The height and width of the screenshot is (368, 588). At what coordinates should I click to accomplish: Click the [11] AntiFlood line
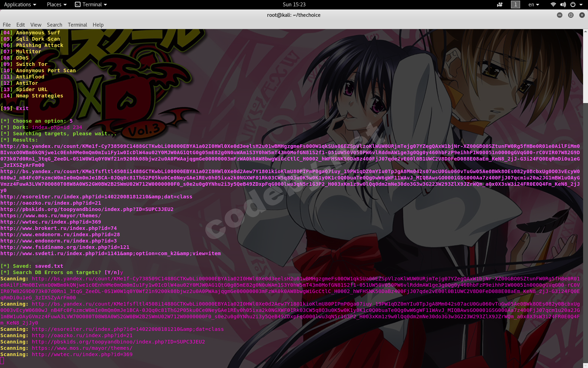(x=22, y=77)
